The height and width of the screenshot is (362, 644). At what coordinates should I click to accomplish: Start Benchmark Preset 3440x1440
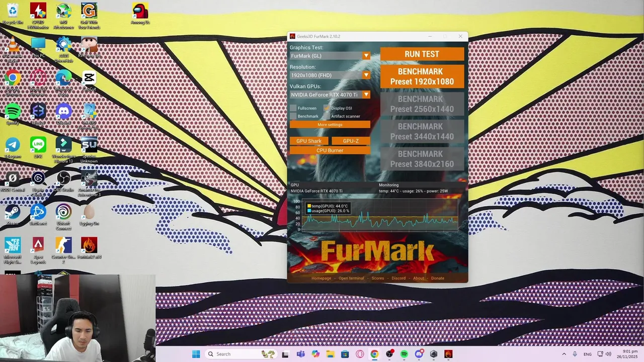coord(422,131)
